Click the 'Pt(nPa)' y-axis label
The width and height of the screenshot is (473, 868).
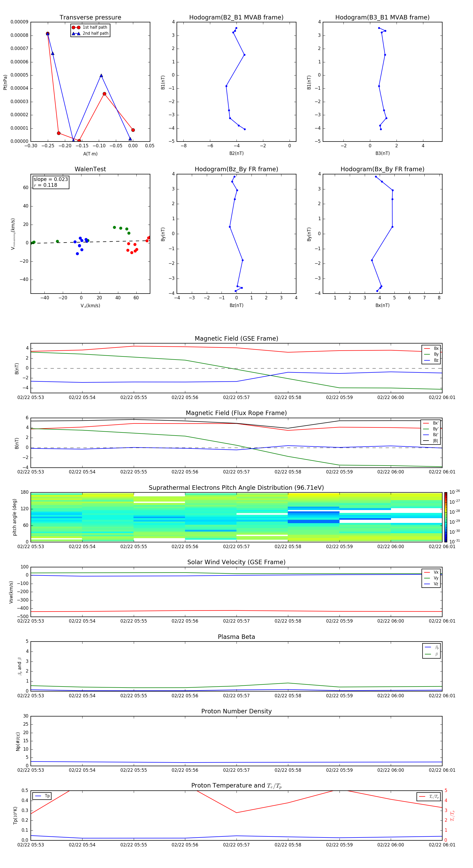[x=5, y=82]
